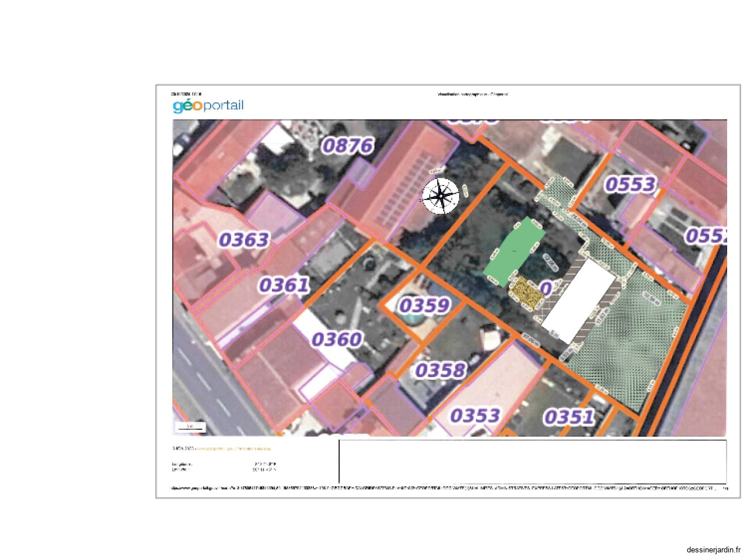747x560 pixels.
Task: Click parcel label 0553
Action: tap(630, 184)
